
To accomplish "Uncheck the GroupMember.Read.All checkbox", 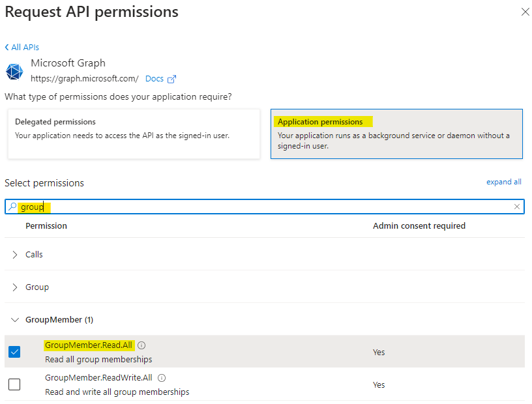I will 14,352.
